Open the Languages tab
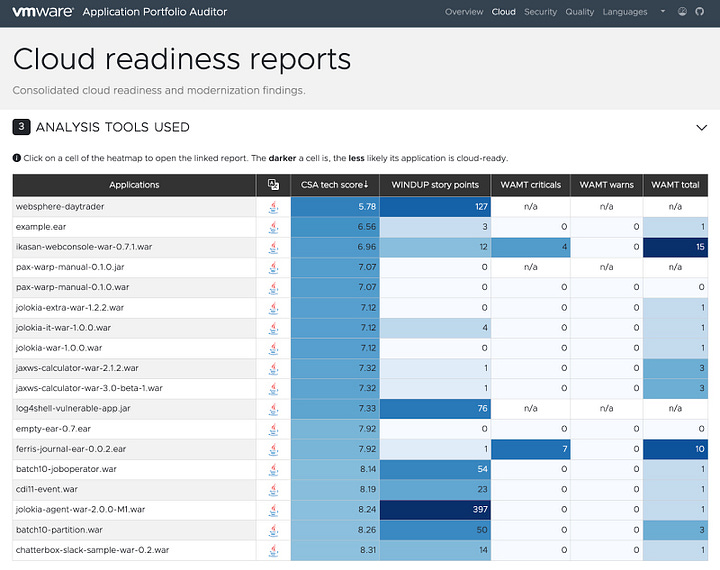The image size is (720, 570). 625,12
